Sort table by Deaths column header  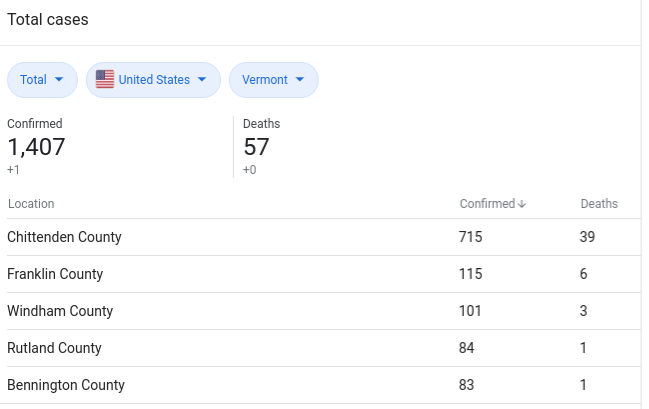tap(599, 204)
